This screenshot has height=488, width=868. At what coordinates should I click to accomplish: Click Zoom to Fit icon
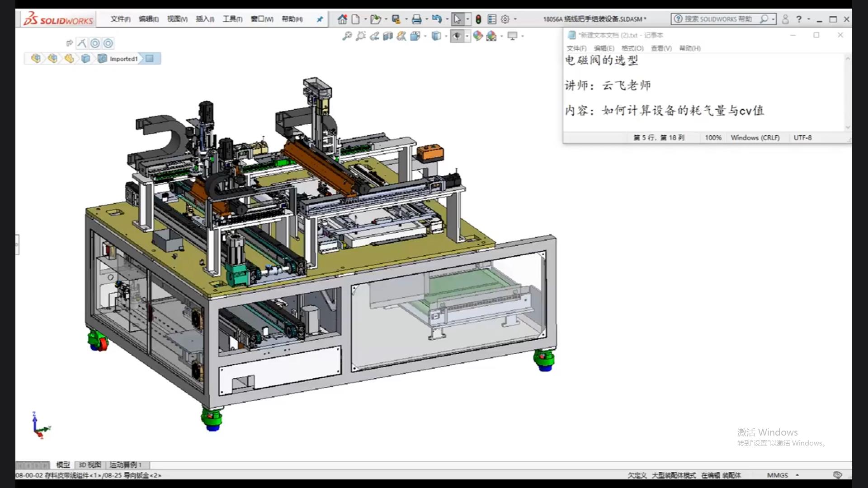click(x=347, y=36)
